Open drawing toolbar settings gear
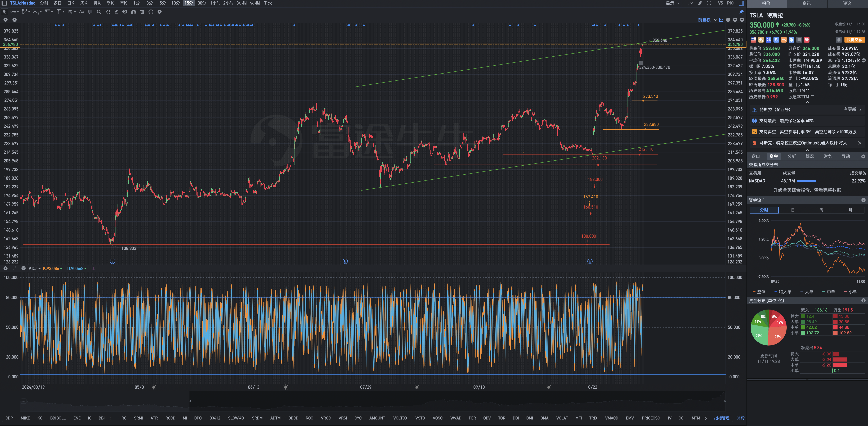Image resolution: width=868 pixels, height=426 pixels. point(160,12)
